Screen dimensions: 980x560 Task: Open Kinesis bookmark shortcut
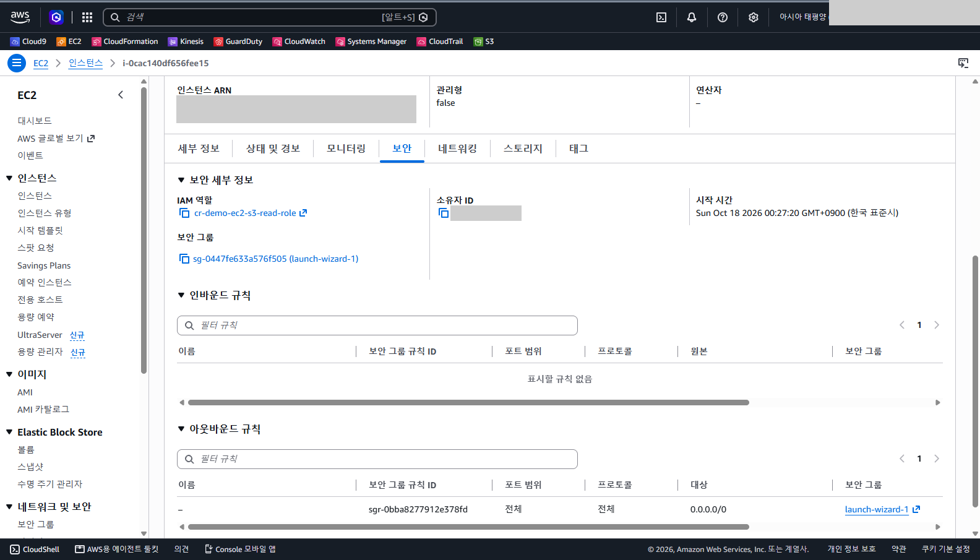(186, 41)
